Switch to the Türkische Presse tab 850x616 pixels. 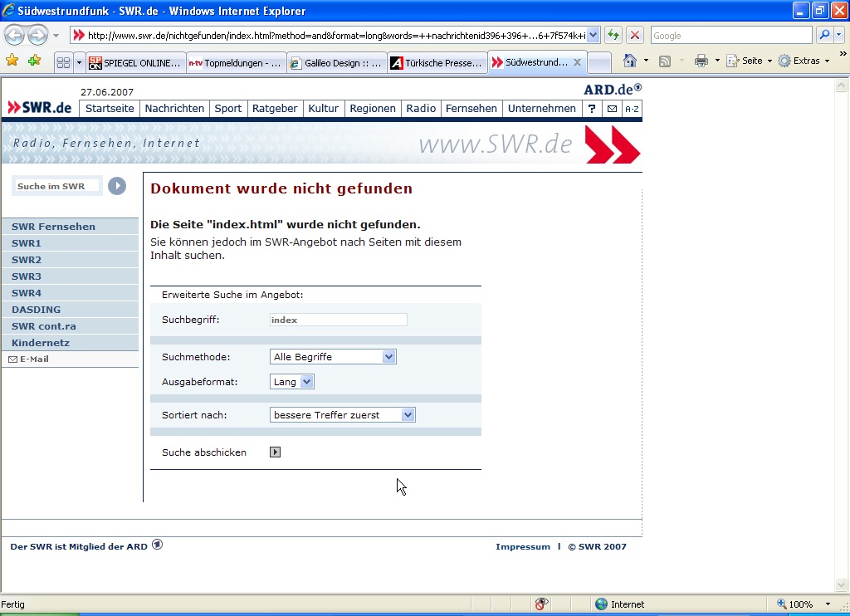pos(436,63)
